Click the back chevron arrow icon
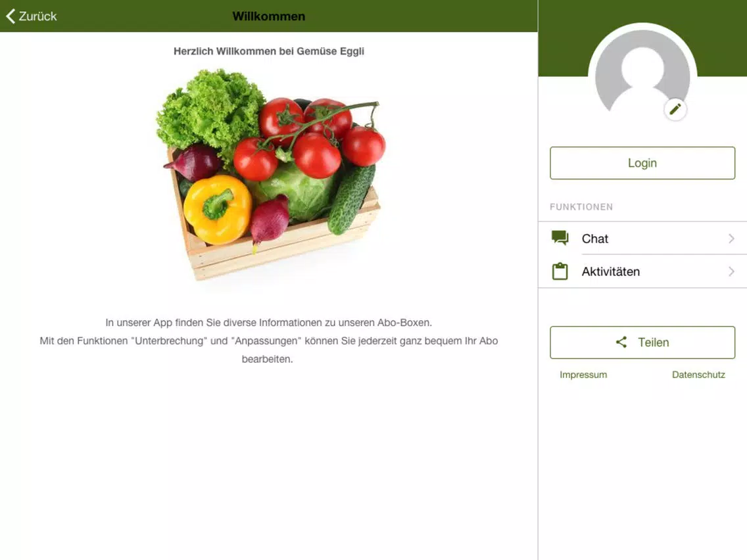This screenshot has width=747, height=560. click(11, 16)
